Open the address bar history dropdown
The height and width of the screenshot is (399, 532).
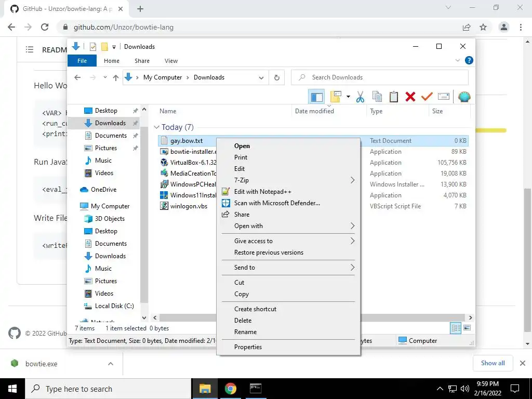[261, 77]
